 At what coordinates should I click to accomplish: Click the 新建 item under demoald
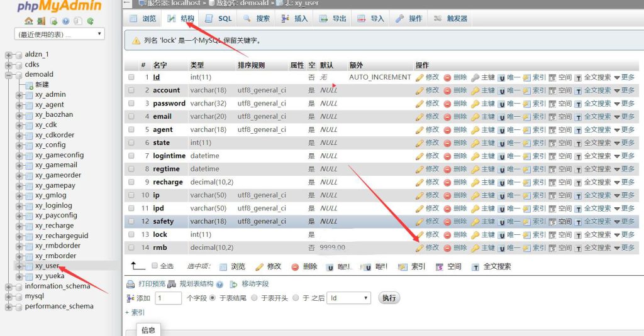[x=42, y=85]
